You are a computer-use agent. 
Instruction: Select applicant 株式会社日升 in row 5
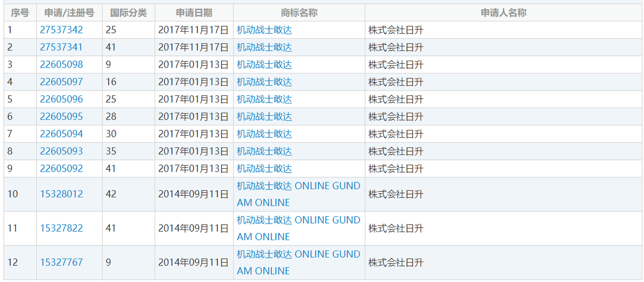tap(396, 99)
